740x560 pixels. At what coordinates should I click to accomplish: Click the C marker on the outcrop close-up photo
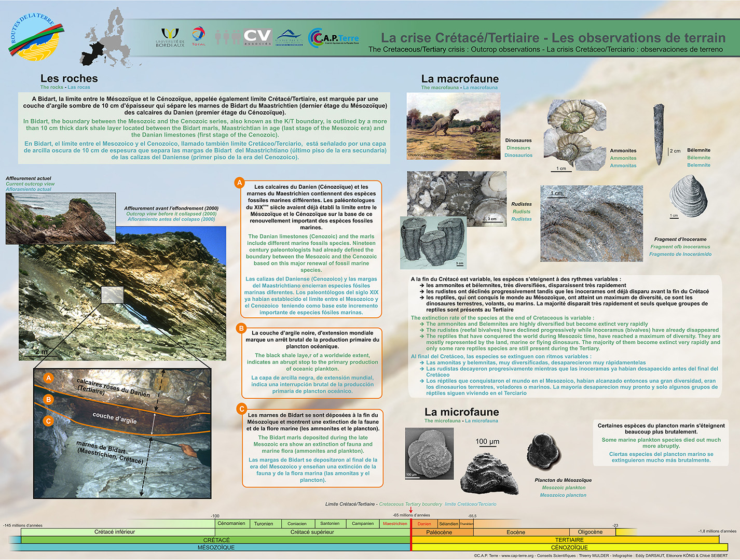[48, 421]
